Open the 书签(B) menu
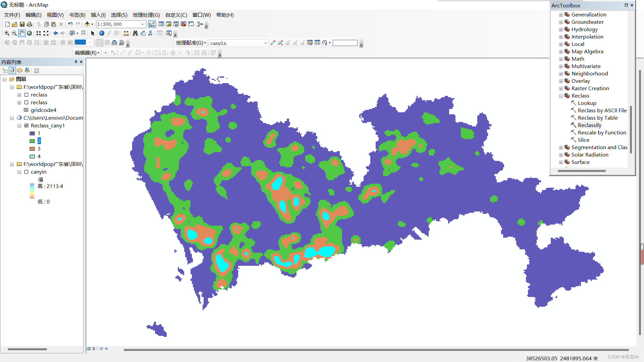This screenshot has width=644, height=362. coord(77,15)
